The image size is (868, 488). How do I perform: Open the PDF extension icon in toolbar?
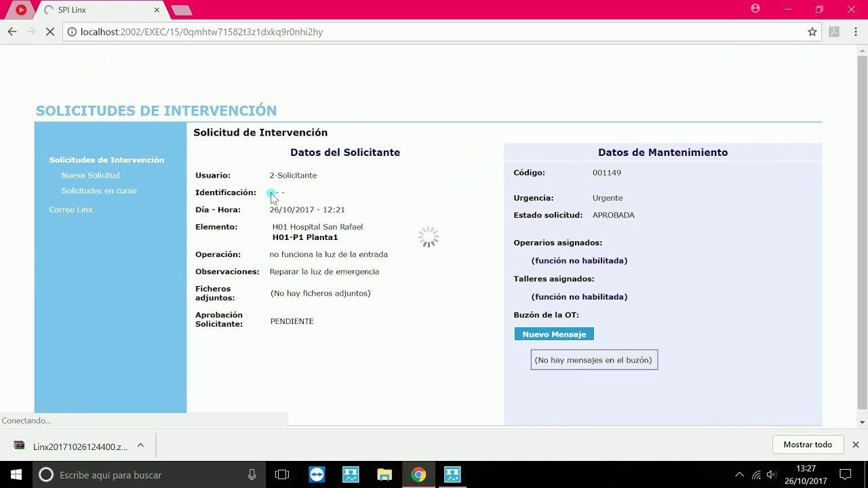click(834, 32)
